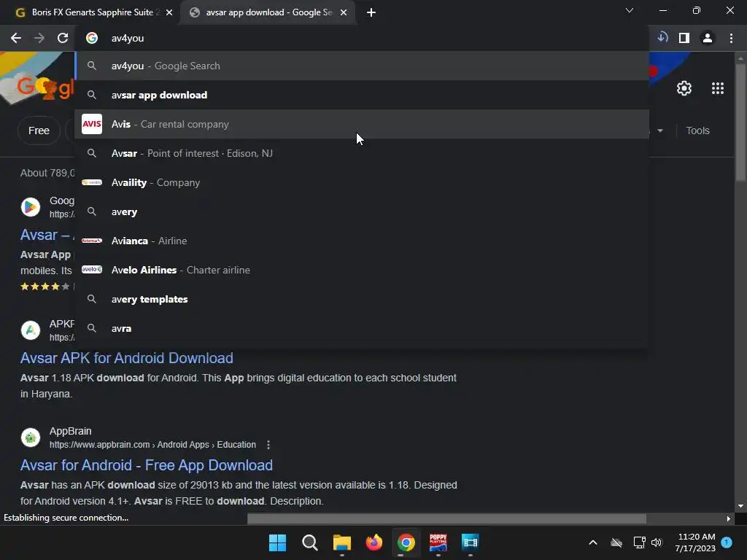Click the AppBrain site name

[x=71, y=431]
